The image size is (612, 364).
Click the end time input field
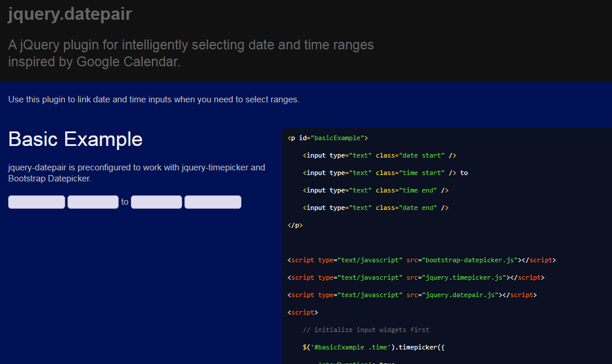[156, 202]
